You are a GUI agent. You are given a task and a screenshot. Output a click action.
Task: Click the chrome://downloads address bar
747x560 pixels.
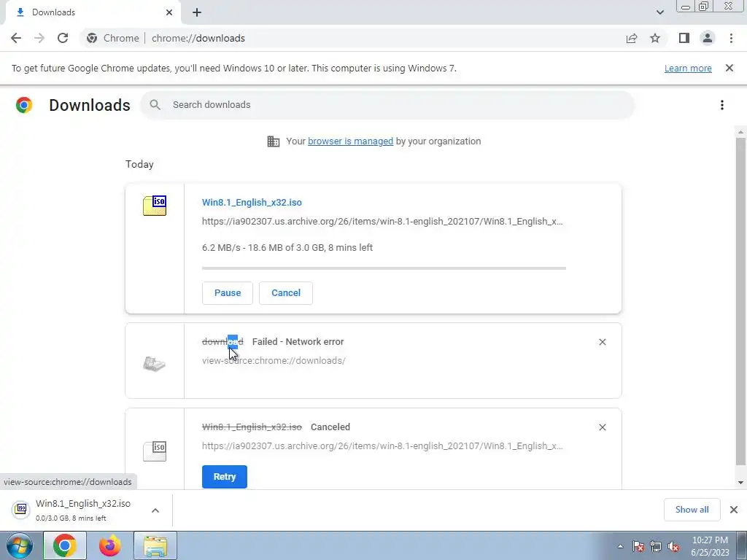point(198,38)
